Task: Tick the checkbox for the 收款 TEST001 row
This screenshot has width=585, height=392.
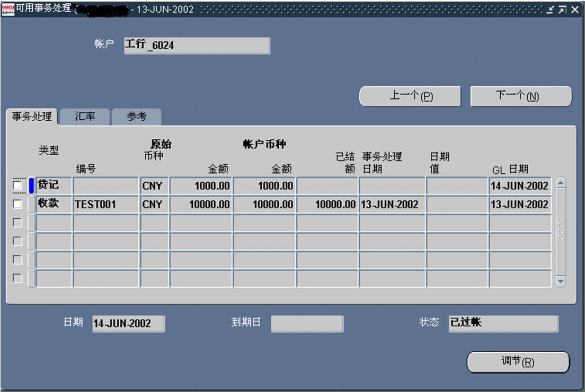Action: [x=17, y=204]
